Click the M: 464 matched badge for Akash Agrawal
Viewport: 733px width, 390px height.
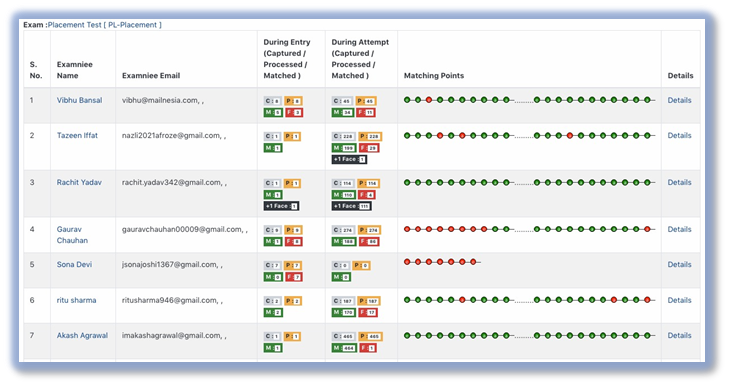pyautogui.click(x=344, y=348)
